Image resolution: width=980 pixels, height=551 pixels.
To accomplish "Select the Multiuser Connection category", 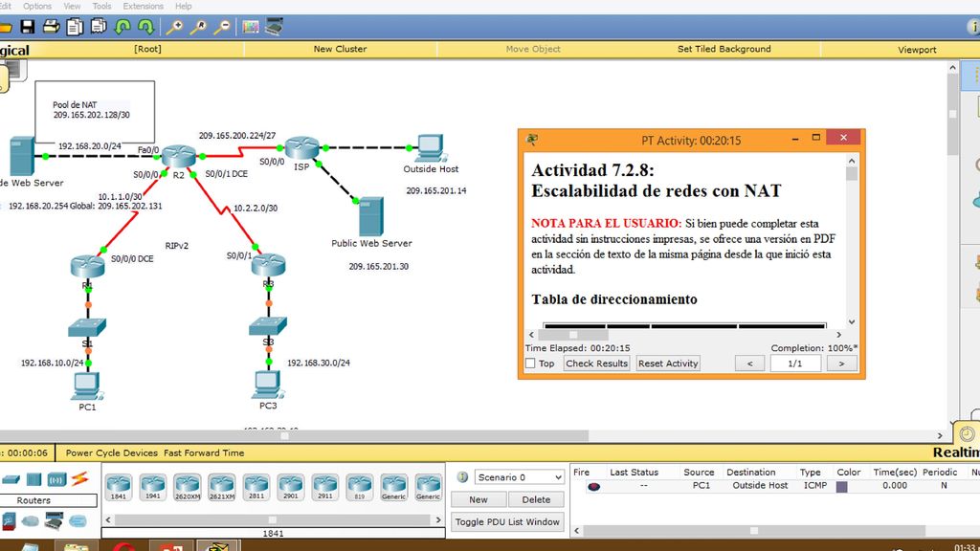I will click(78, 520).
